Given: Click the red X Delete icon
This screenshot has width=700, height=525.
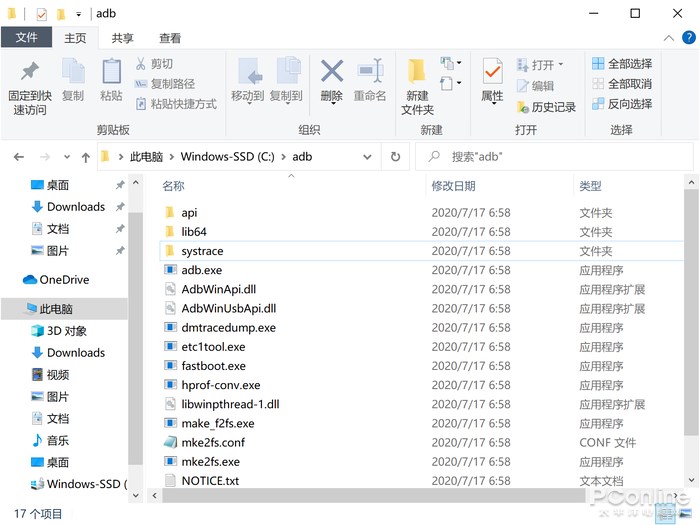Looking at the screenshot, I should [x=332, y=71].
